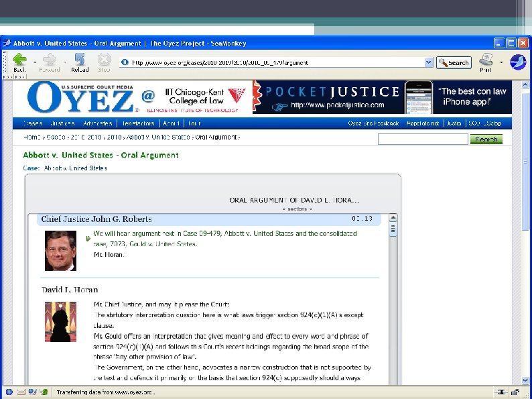Open the About navigation menu
The image size is (532, 399).
pos(171,123)
